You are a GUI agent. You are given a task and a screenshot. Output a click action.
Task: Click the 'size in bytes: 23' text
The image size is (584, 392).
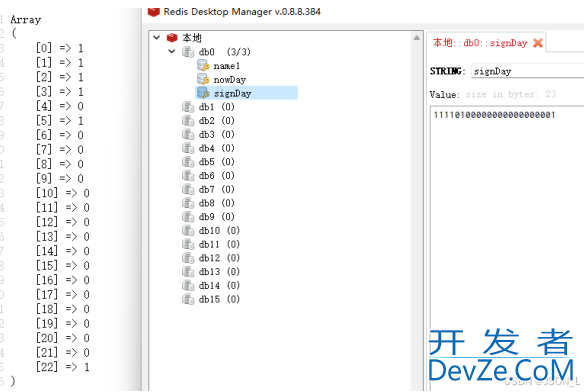(x=511, y=94)
